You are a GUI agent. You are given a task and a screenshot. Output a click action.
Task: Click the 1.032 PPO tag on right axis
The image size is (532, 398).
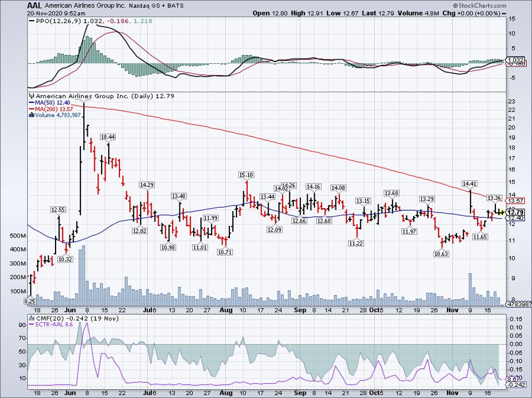515,59
